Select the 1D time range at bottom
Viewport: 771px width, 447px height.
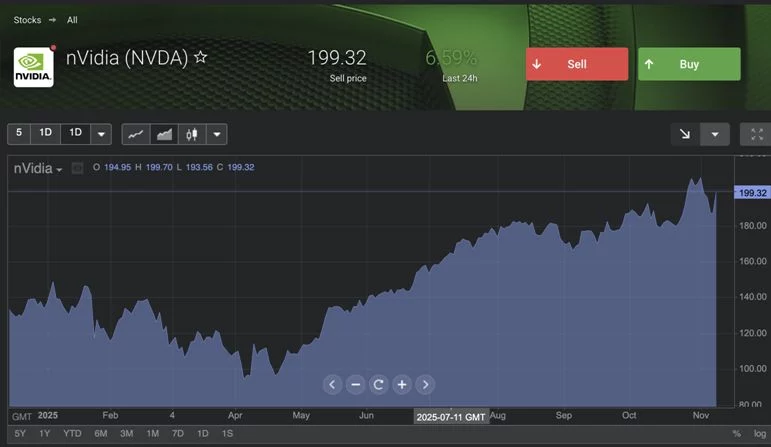203,434
